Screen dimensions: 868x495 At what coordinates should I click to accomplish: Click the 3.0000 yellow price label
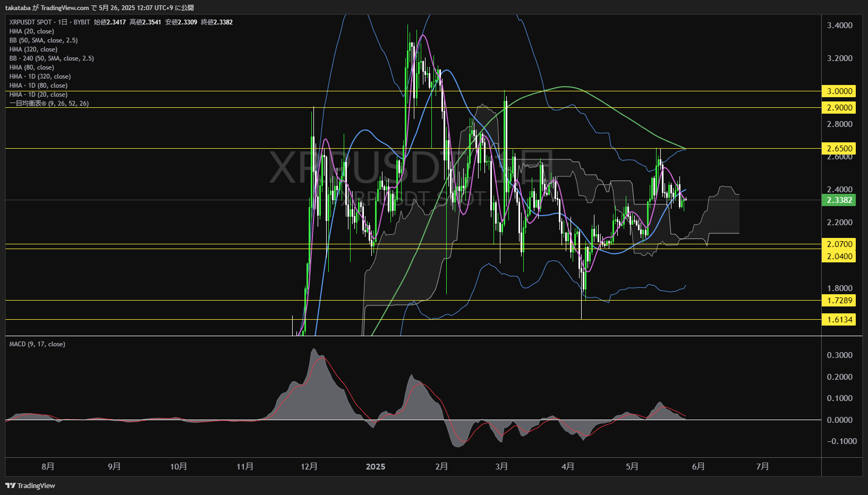pyautogui.click(x=839, y=91)
